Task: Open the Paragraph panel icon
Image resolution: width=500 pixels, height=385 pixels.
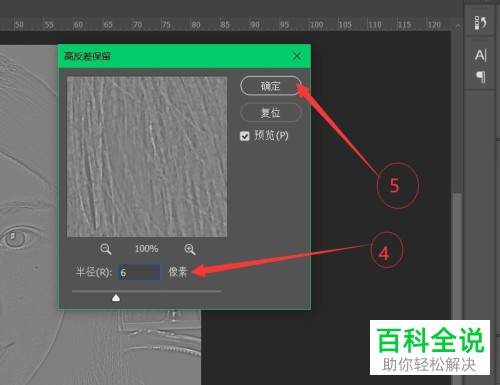Action: click(480, 77)
